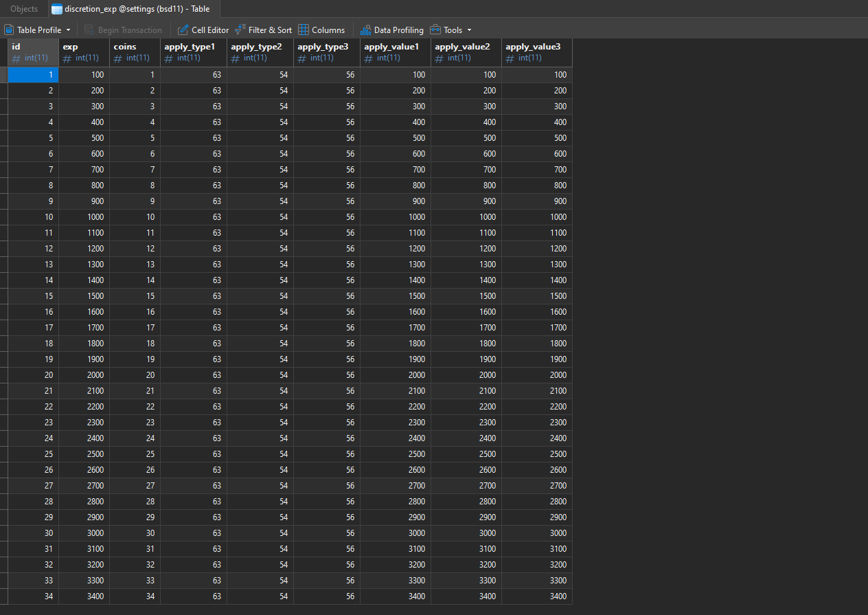868x615 pixels.
Task: Open the Cell Editor tool
Action: (x=203, y=30)
